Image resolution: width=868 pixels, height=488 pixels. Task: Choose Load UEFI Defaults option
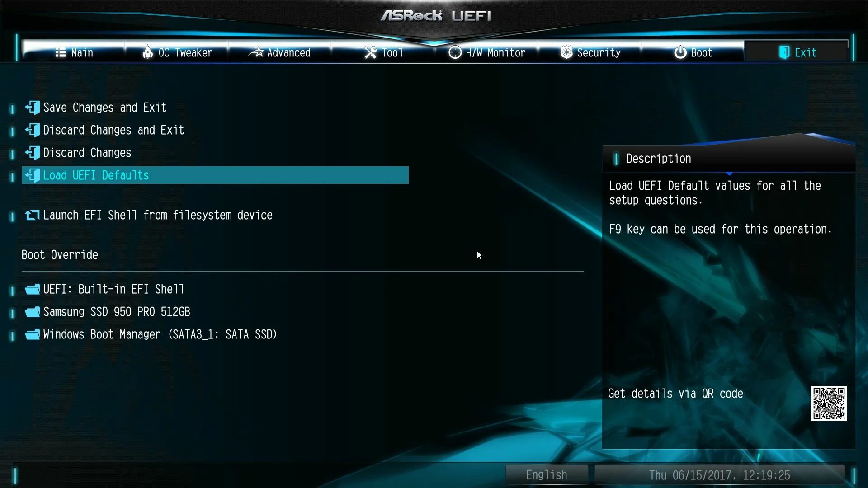[x=215, y=175]
